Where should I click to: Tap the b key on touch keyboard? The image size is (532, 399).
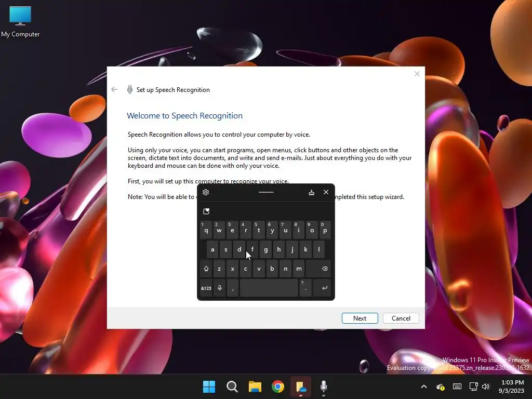[x=272, y=269]
